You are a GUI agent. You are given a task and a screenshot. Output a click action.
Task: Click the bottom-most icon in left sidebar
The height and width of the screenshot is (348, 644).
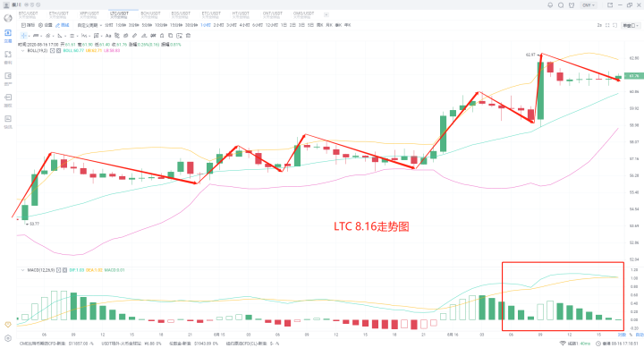click(8, 338)
